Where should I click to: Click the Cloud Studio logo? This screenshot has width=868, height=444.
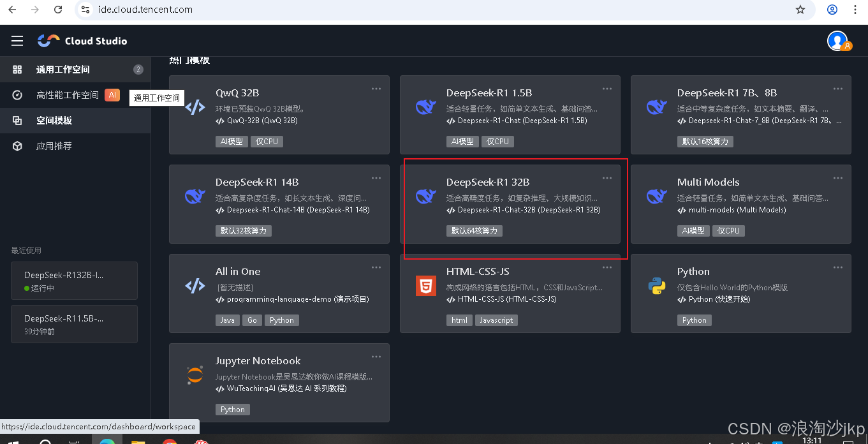tap(82, 41)
